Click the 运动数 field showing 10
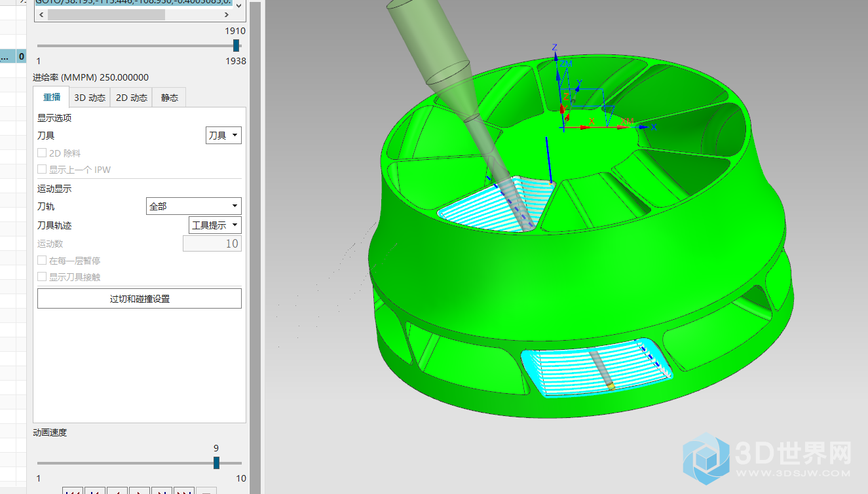The width and height of the screenshot is (868, 494). pos(212,244)
